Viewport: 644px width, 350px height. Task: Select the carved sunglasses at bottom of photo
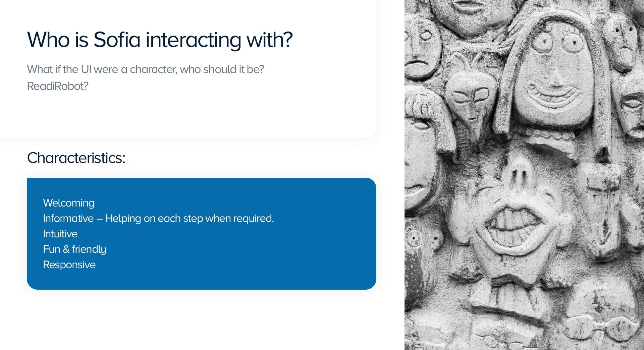pyautogui.click(x=600, y=327)
